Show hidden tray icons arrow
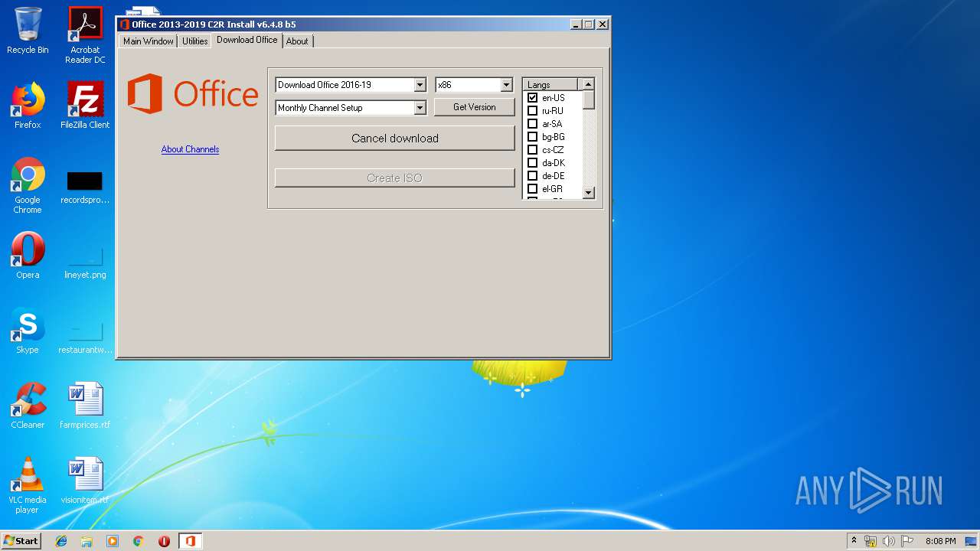980x551 pixels. (854, 540)
